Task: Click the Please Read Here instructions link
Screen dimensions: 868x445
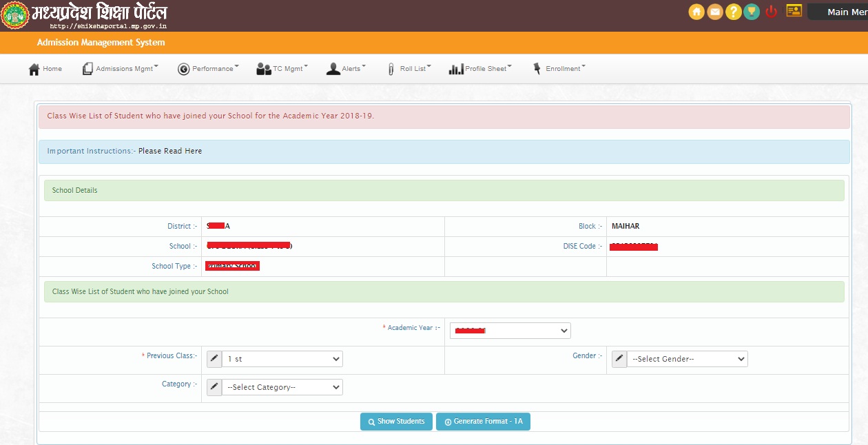Action: pos(170,151)
